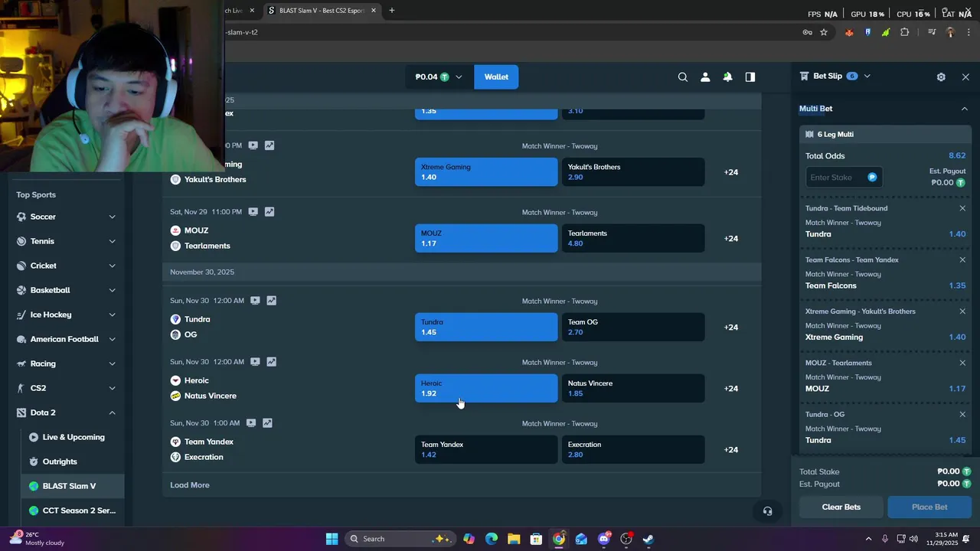Open stats chart icon for Heroic vs Natus Vincere
Viewport: 980px width, 551px height.
point(272,362)
